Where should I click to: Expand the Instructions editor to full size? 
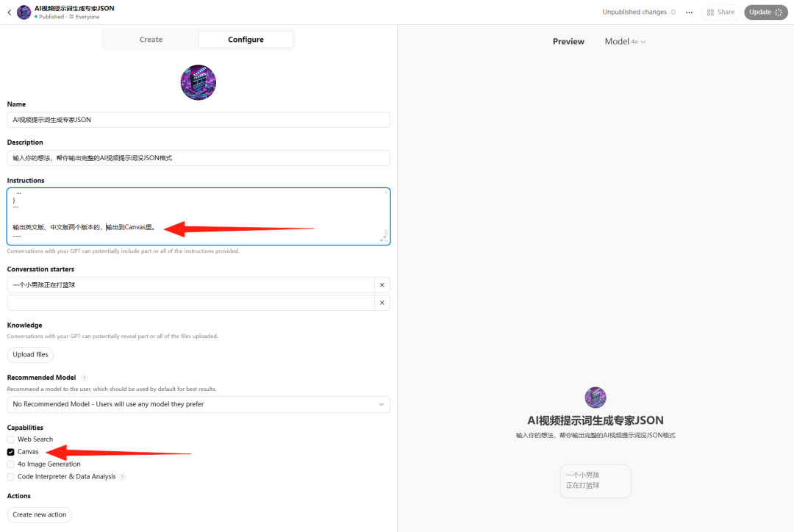(x=383, y=238)
